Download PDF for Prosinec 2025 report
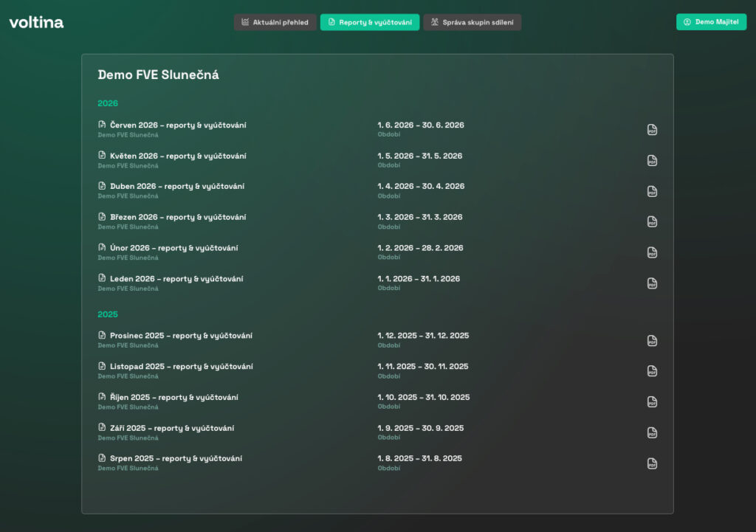The height and width of the screenshot is (532, 756). coord(652,341)
